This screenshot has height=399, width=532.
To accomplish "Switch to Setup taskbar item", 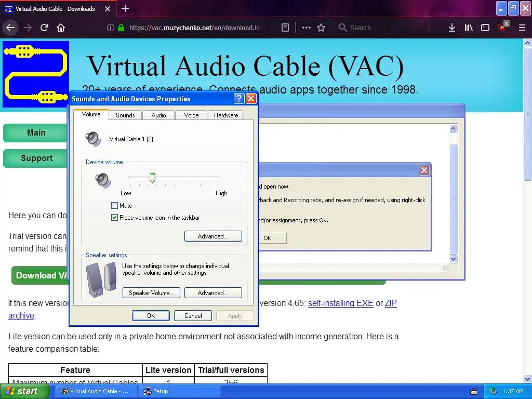I will pos(179,391).
